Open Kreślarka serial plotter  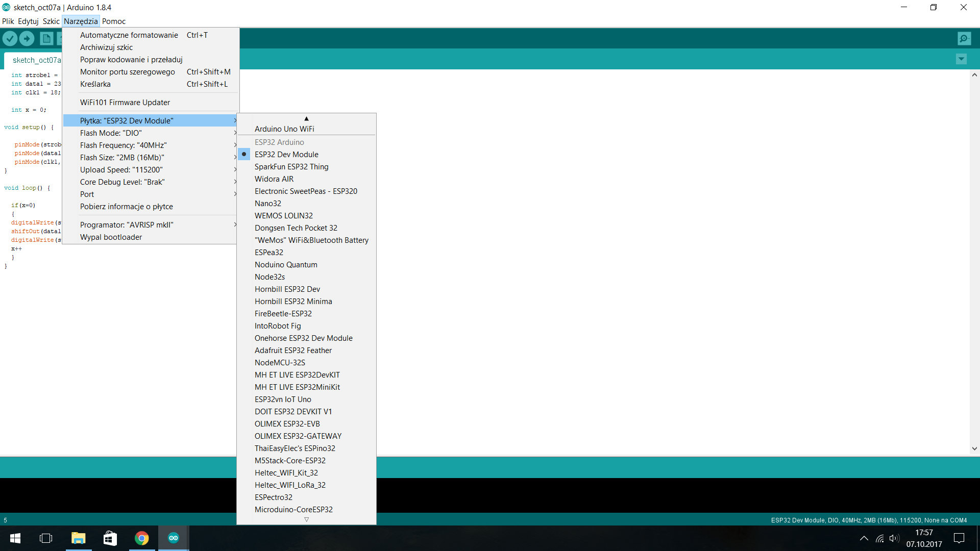pos(151,84)
